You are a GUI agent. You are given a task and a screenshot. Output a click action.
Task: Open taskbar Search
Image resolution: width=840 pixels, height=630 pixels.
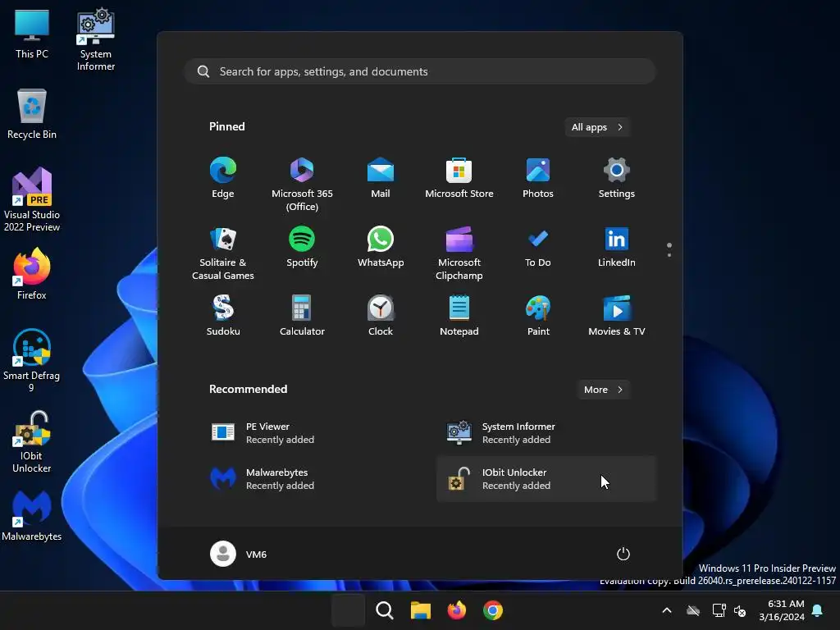tap(384, 610)
